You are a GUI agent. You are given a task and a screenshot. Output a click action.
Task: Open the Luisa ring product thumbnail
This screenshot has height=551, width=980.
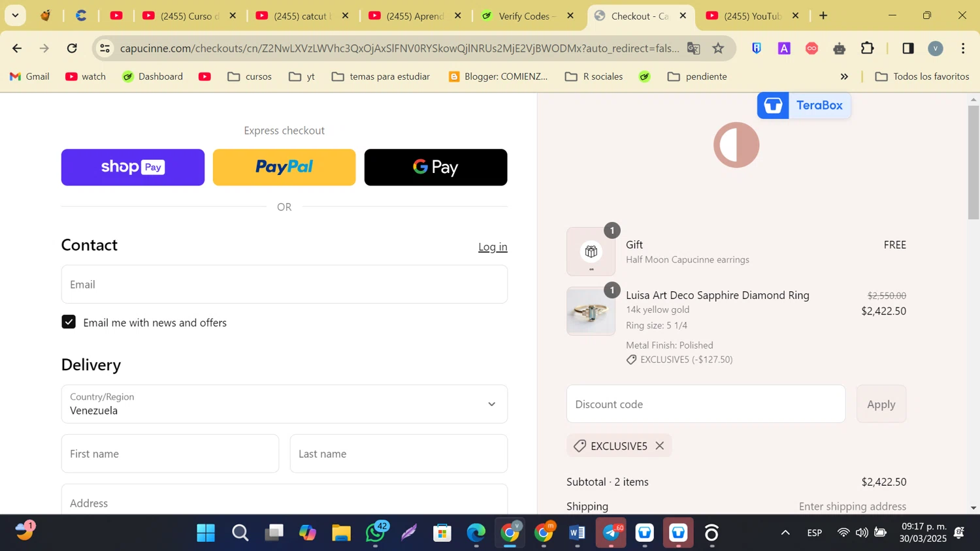pyautogui.click(x=591, y=311)
